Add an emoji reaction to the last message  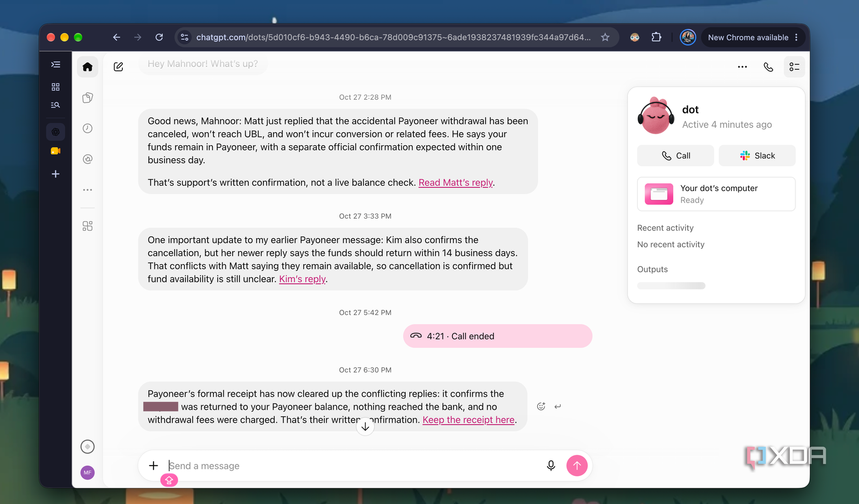(541, 407)
